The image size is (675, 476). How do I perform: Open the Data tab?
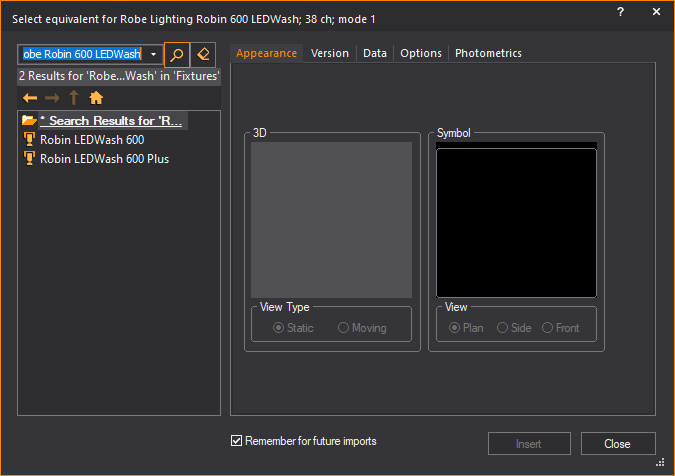[x=375, y=53]
